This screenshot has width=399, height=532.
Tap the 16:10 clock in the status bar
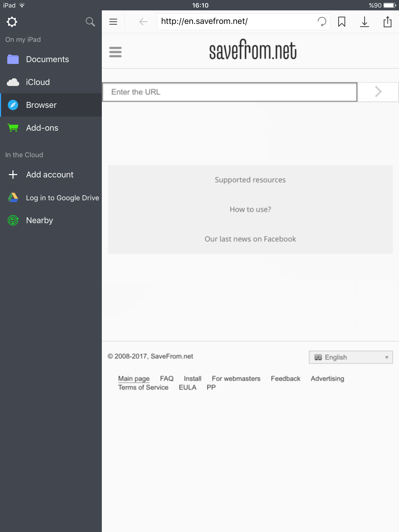[x=200, y=5]
